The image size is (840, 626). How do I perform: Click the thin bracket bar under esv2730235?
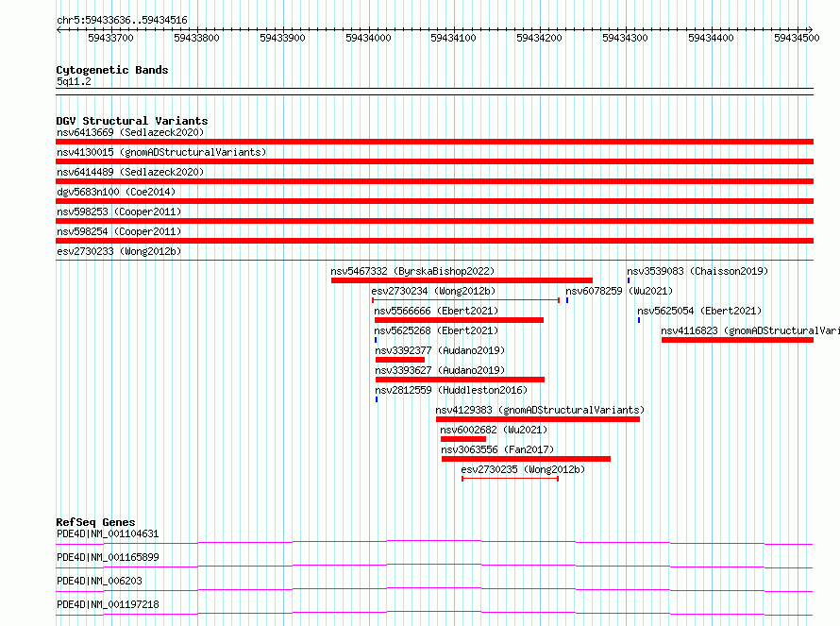tap(510, 479)
